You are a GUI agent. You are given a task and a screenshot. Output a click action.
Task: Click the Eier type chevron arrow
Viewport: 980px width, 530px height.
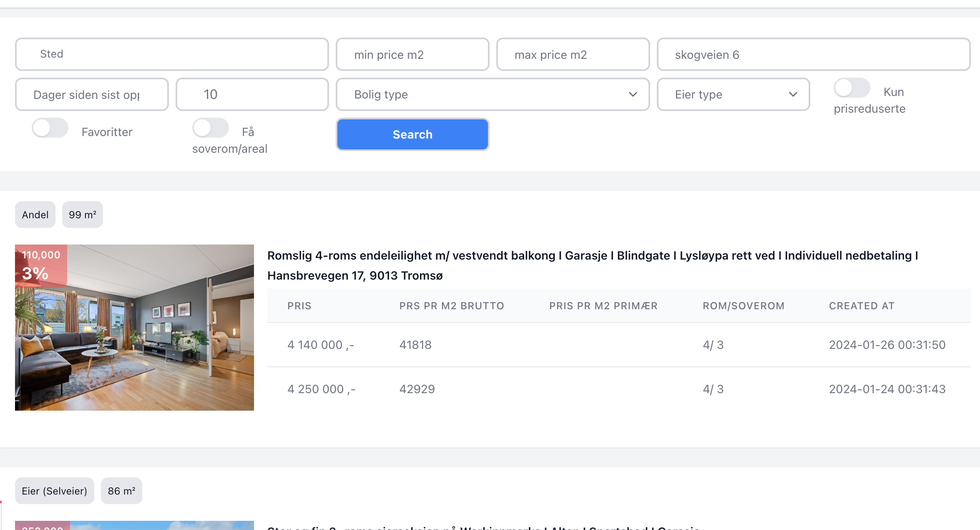pyautogui.click(x=793, y=95)
